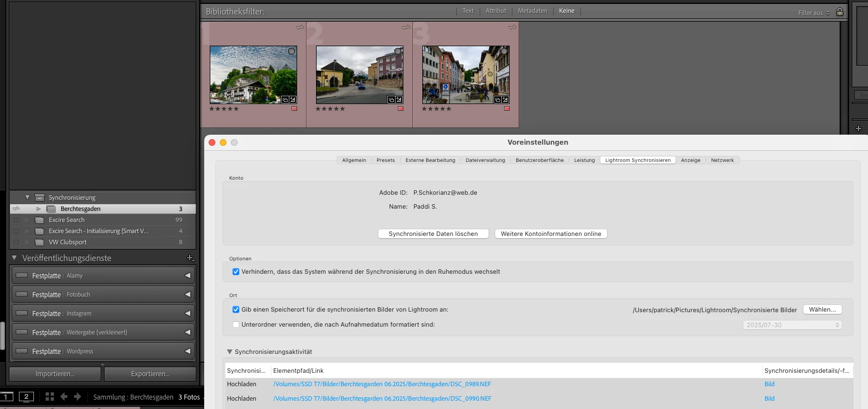This screenshot has height=409, width=868.
Task: Collapse the Veröffentlichungsdienste panel
Action: tap(14, 258)
